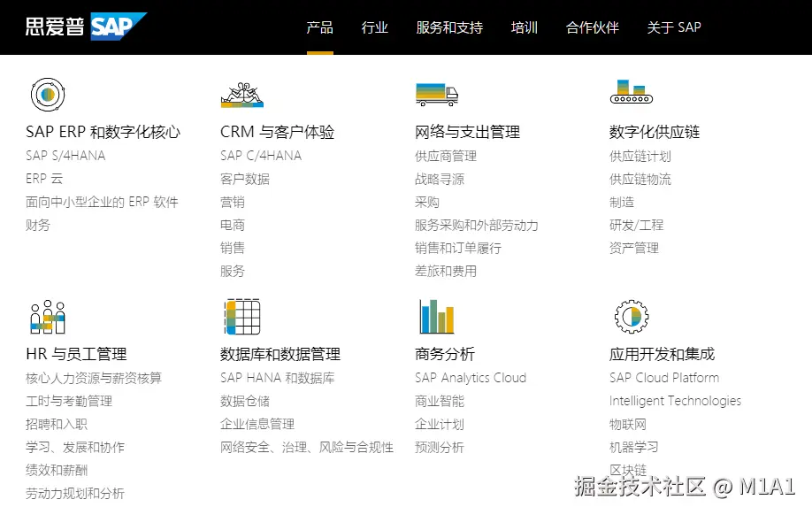Open the 供应链物流 link
The height and width of the screenshot is (515, 812).
pos(640,179)
